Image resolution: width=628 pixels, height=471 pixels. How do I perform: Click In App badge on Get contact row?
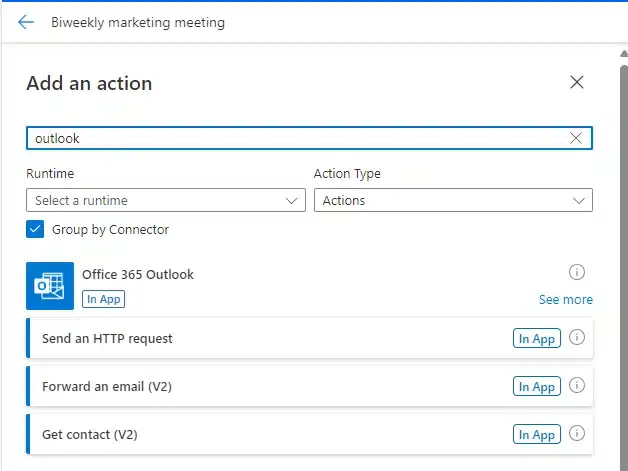[537, 435]
